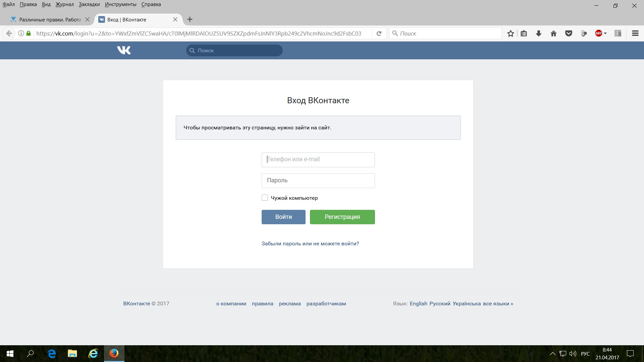Show site information icon in address bar
This screenshot has width=644, height=362.
[21, 34]
